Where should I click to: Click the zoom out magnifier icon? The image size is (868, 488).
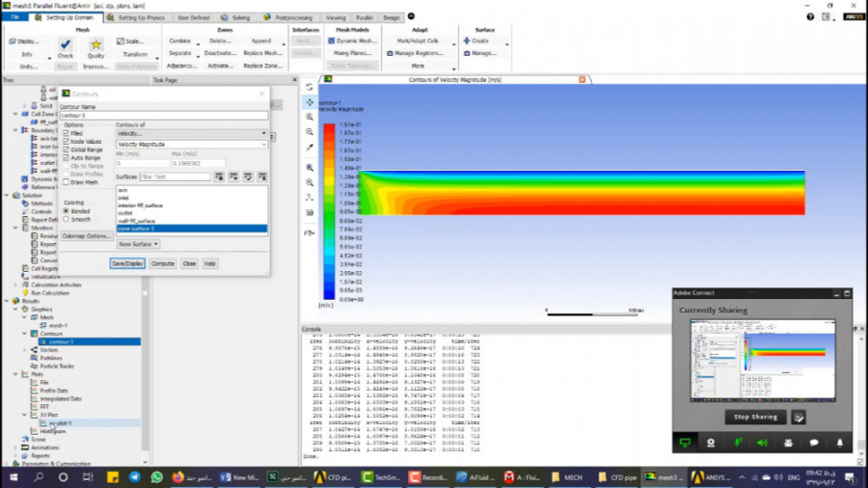310,132
